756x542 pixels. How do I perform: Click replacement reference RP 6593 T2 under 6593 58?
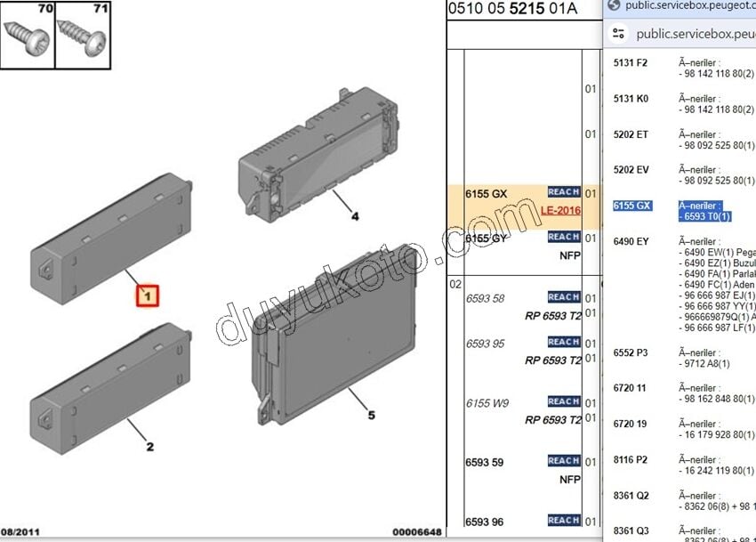coord(552,315)
